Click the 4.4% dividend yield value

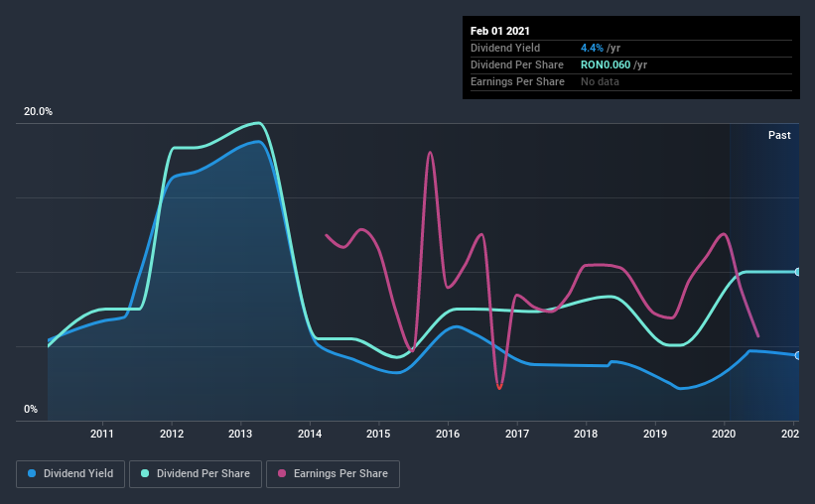pos(592,48)
